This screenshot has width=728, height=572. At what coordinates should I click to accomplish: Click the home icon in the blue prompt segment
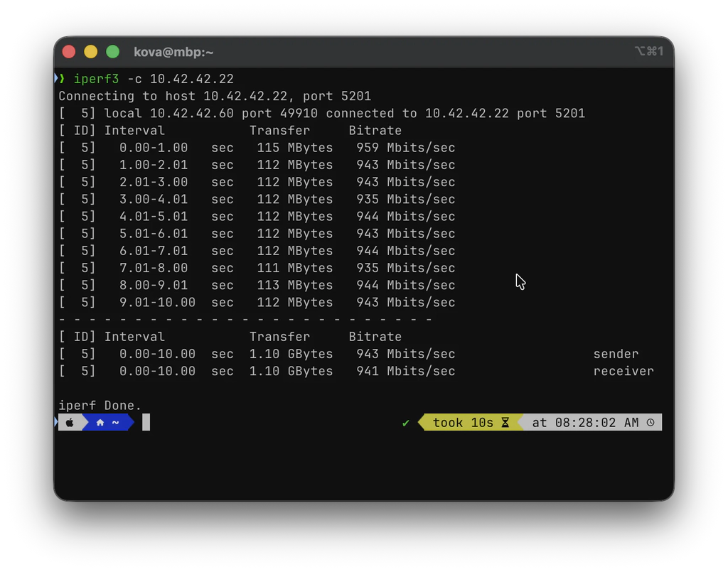[x=100, y=422]
